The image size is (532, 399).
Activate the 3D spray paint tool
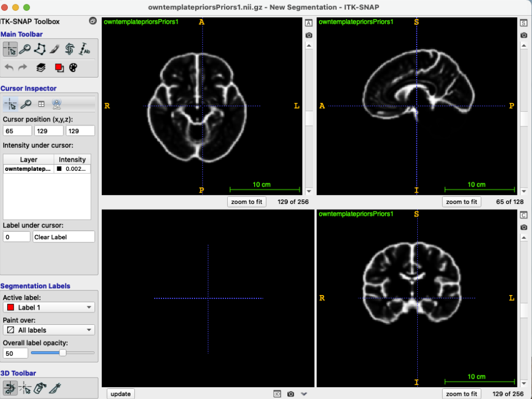40,387
